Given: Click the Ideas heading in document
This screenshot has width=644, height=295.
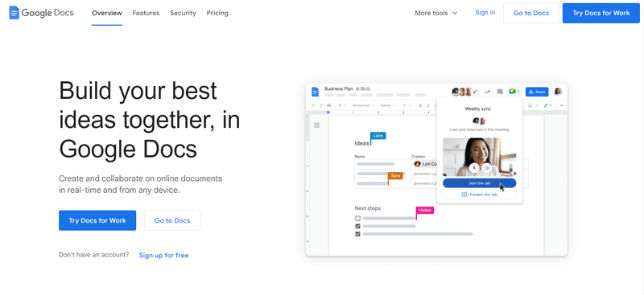Looking at the screenshot, I should click(x=361, y=143).
